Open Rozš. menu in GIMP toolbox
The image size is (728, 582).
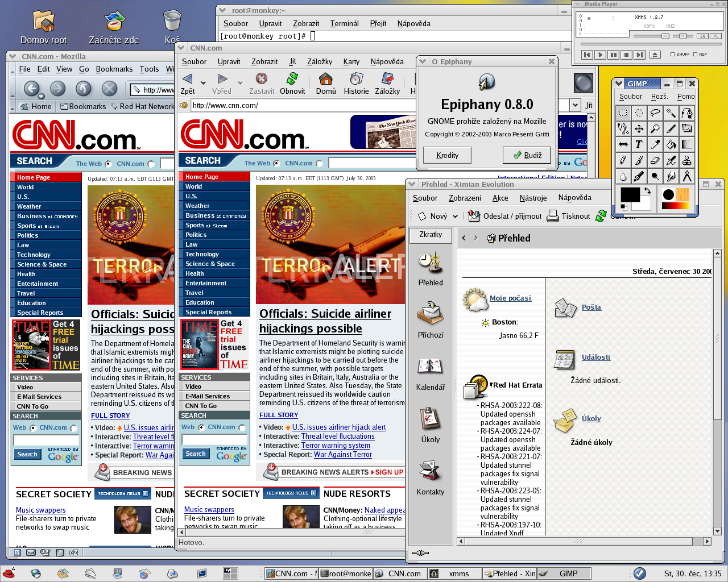point(659,97)
